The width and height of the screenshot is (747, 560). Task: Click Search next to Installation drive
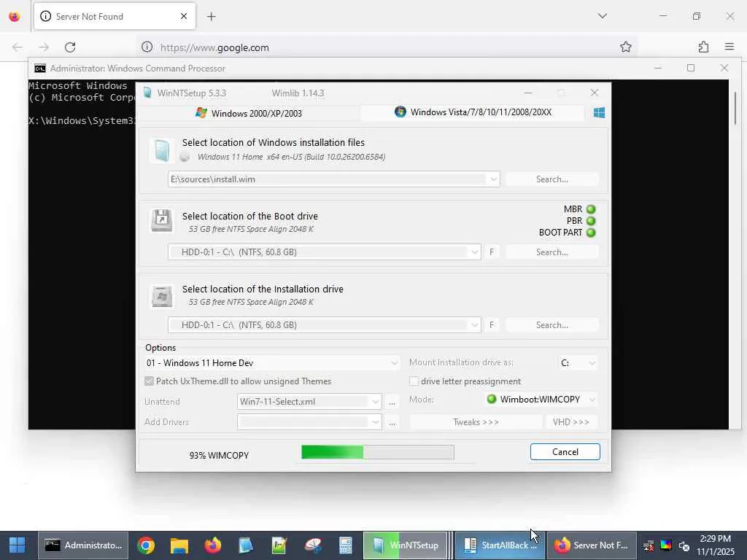551,325
